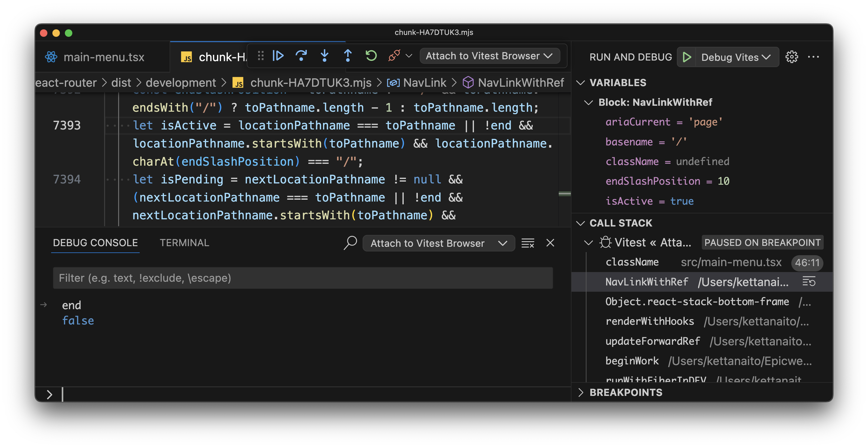Click 'end' console expression entry
Viewport: 868px width, 448px height.
[71, 305]
